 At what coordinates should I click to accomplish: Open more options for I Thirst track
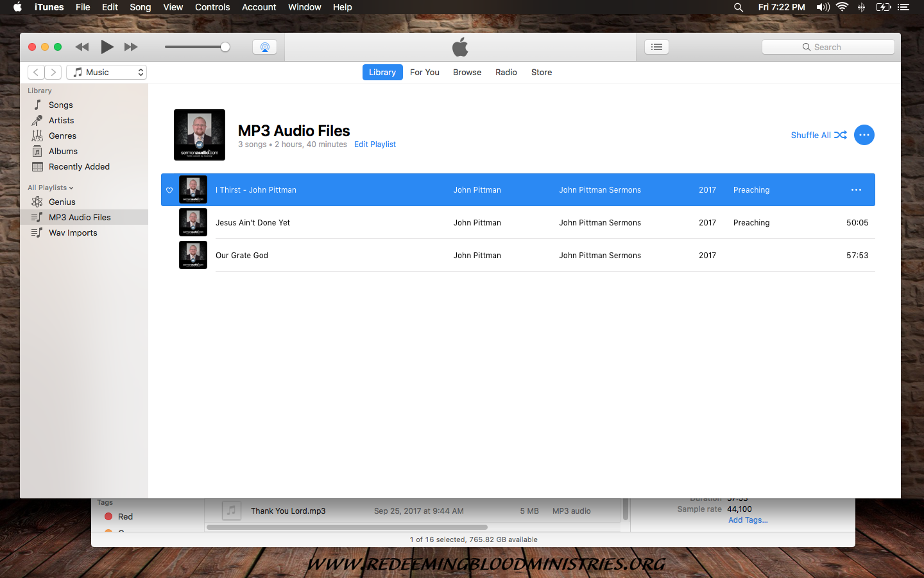click(x=856, y=190)
